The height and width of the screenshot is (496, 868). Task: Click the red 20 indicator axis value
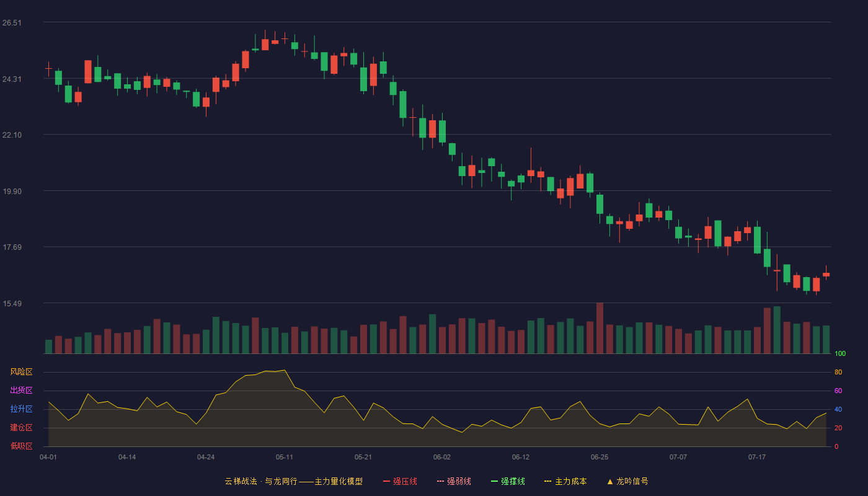pos(838,428)
